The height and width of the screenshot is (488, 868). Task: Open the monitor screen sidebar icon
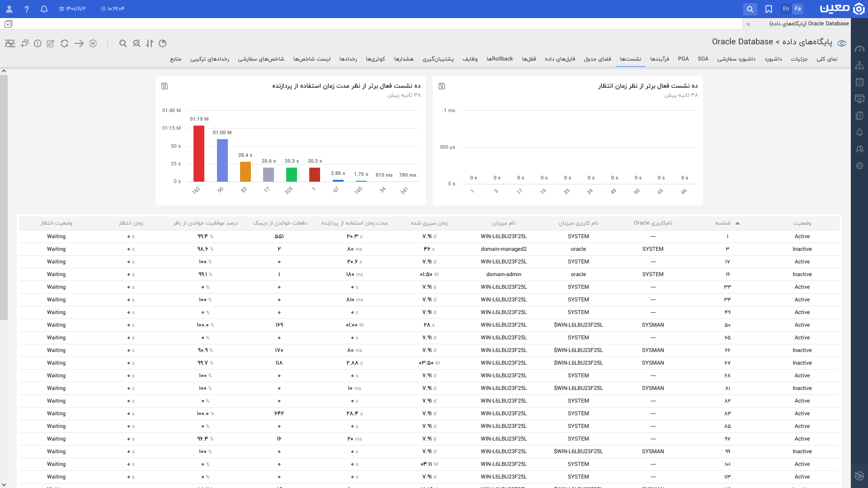pyautogui.click(x=859, y=99)
